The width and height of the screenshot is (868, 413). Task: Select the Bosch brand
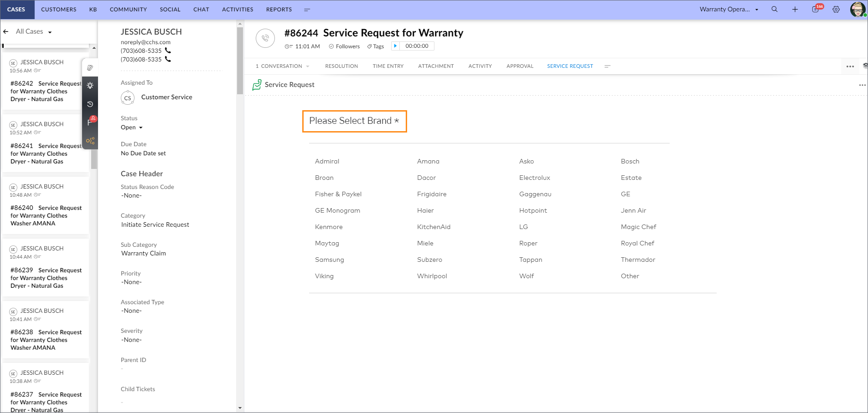pyautogui.click(x=630, y=161)
